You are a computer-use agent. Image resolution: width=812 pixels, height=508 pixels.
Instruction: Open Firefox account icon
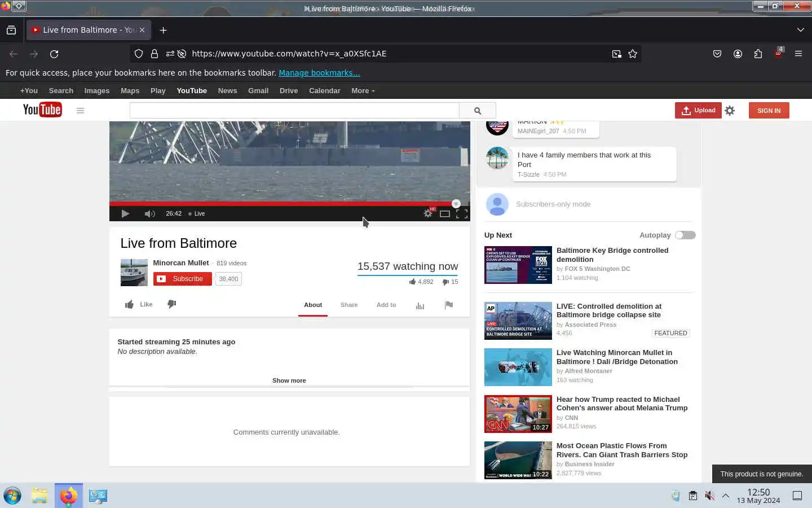pyautogui.click(x=738, y=54)
